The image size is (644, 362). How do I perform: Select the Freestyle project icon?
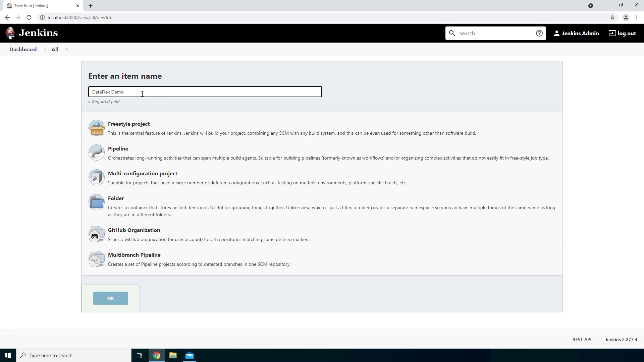[97, 128]
